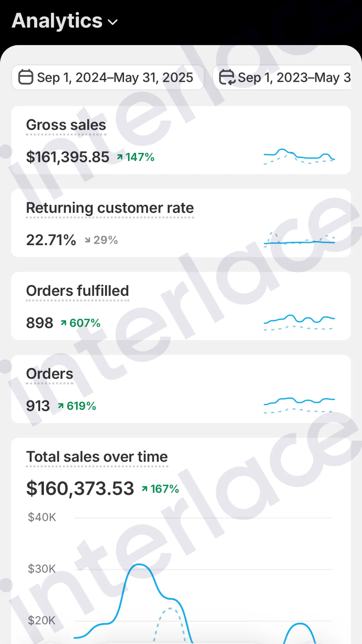The image size is (362, 644).
Task: Click the comparison calendar icon
Action: (227, 77)
